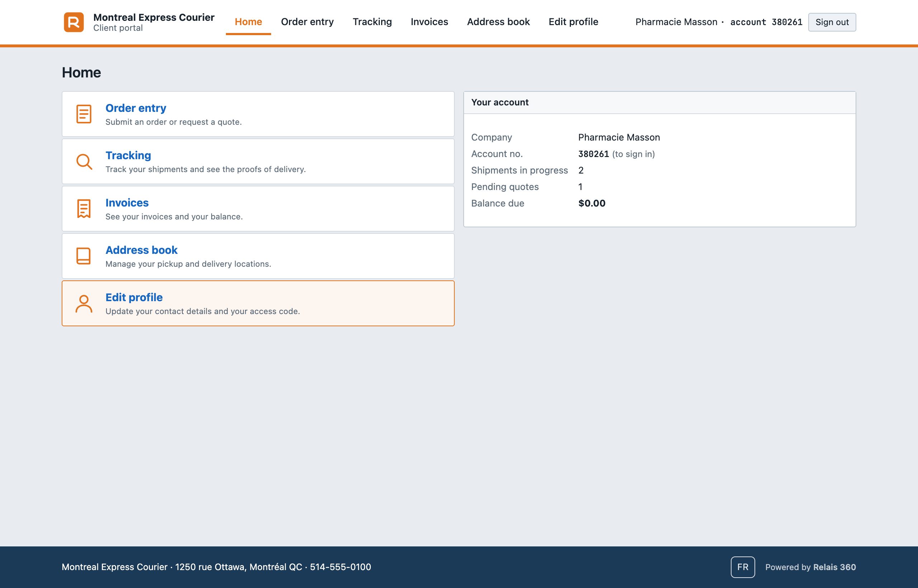Open the Order entry card link
918x588 pixels.
136,108
